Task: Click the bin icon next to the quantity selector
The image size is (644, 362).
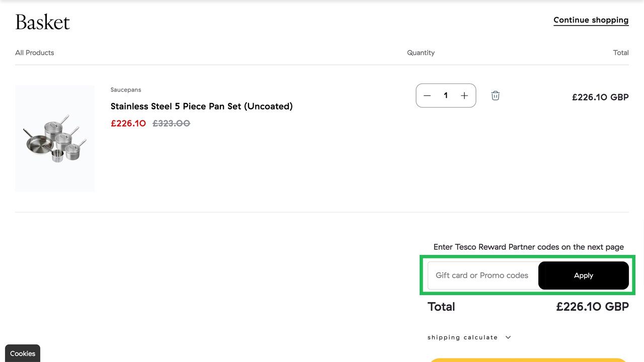Action: click(495, 95)
